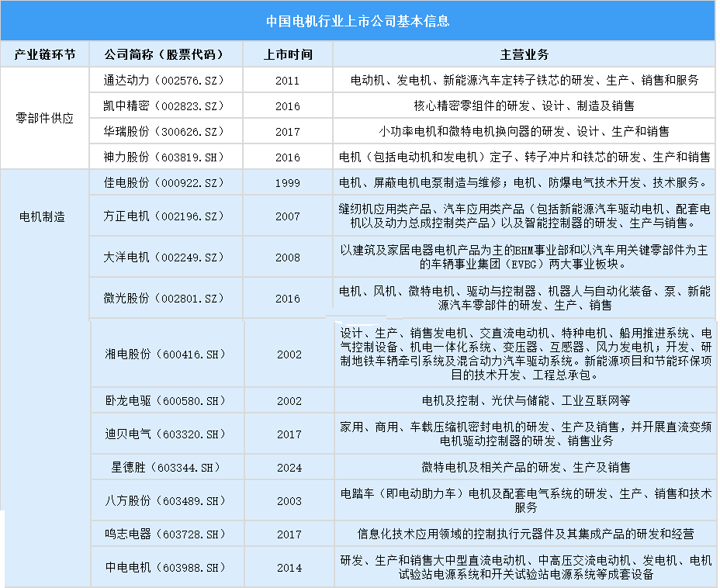The image size is (720, 588).
Task: Click 鸣志电器's main business description
Action: (x=525, y=534)
